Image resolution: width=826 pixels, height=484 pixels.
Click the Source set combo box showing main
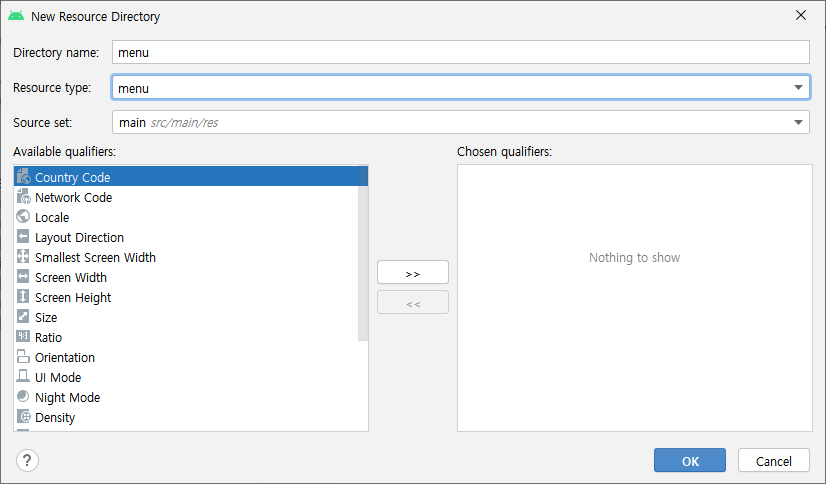pos(460,122)
